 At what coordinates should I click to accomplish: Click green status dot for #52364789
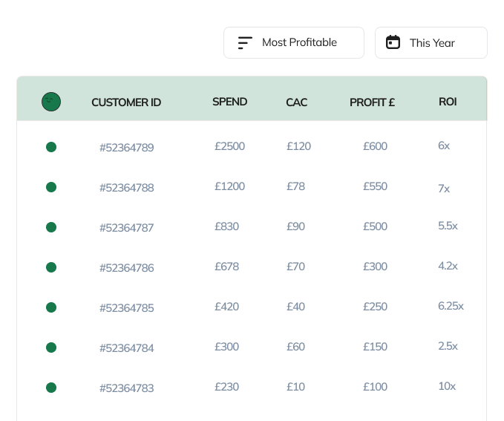51,147
